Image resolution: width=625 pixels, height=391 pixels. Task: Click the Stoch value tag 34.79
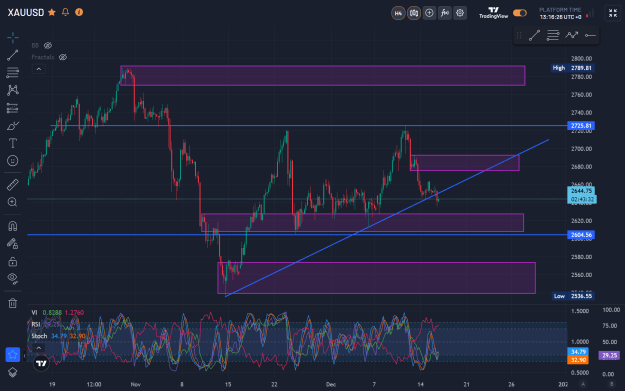578,352
